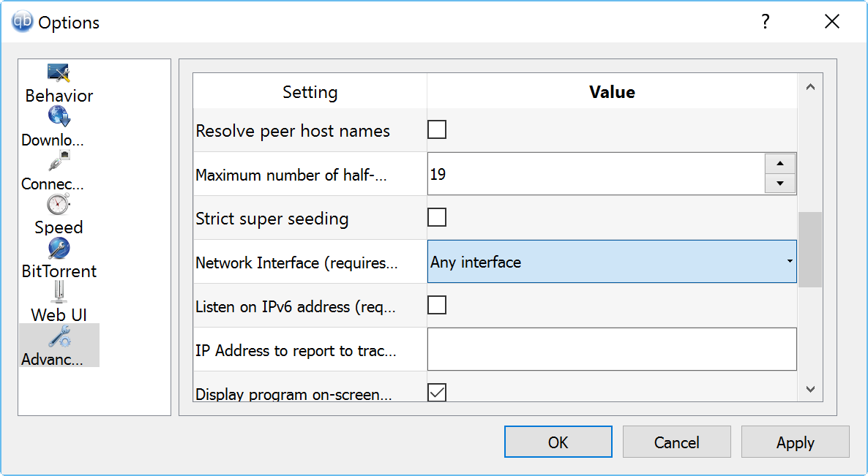Viewport: 868px width, 476px height.
Task: Switch to the Behavior tab label
Action: point(59,96)
